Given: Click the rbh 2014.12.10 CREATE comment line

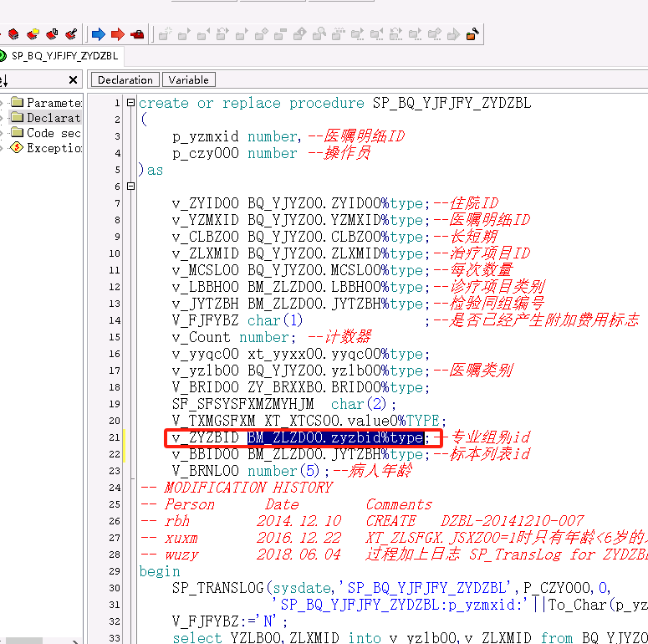Looking at the screenshot, I should pos(362,521).
